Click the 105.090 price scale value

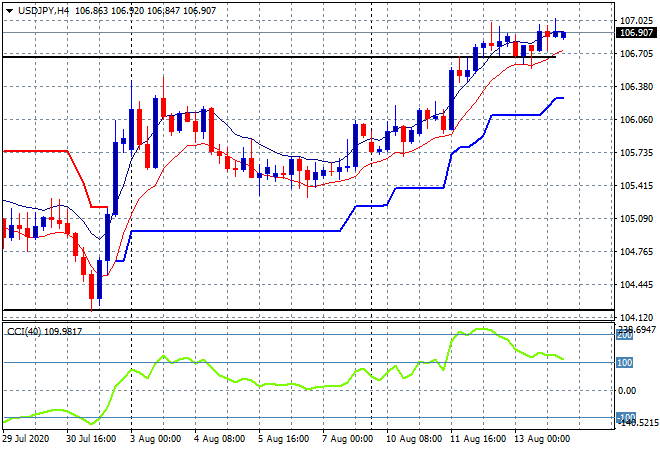[x=636, y=218]
